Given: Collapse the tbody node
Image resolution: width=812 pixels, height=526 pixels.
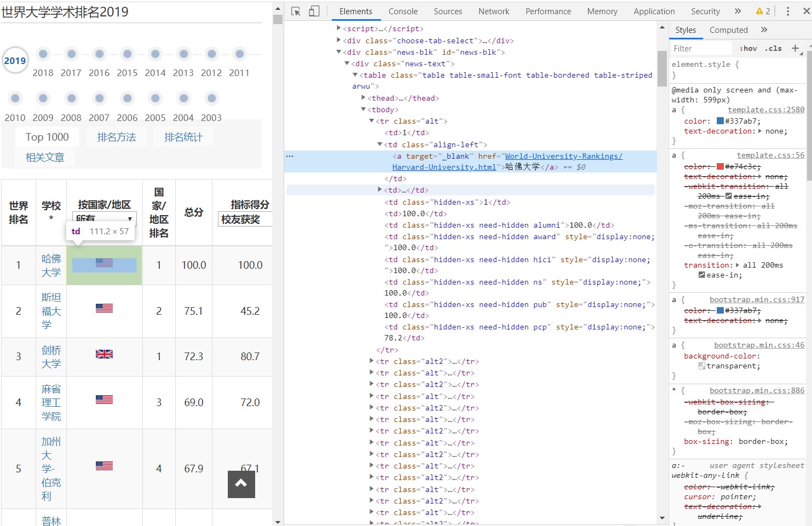Looking at the screenshot, I should tap(363, 109).
